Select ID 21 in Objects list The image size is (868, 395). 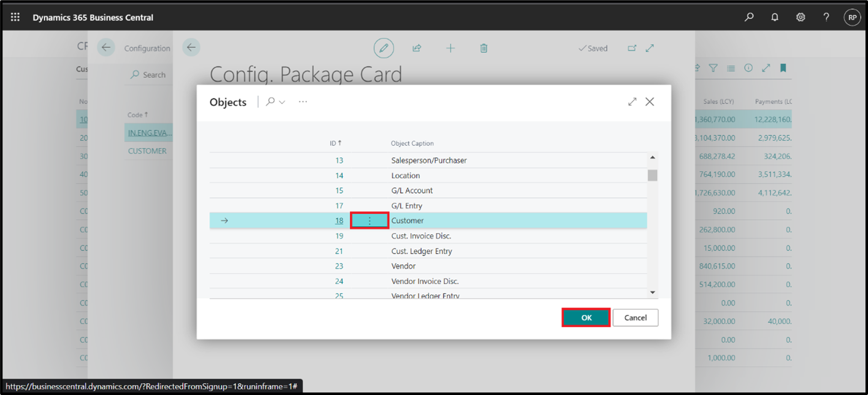coord(339,251)
